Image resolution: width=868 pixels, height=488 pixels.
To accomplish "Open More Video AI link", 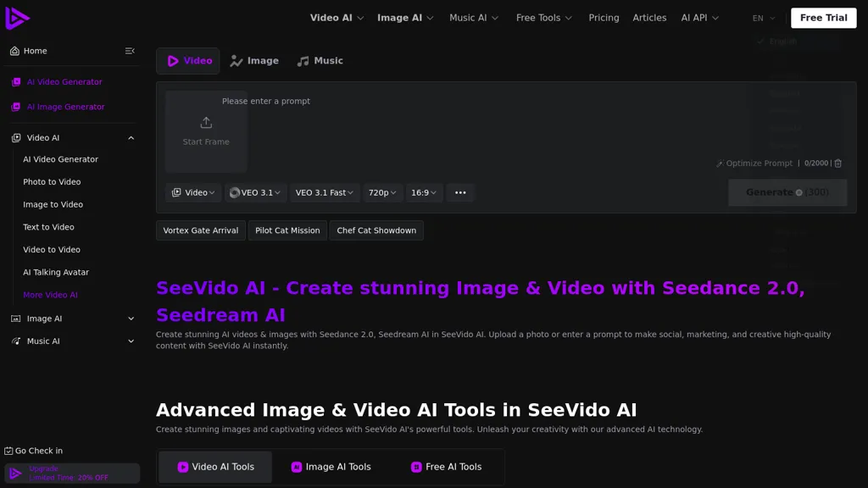I will (x=50, y=296).
